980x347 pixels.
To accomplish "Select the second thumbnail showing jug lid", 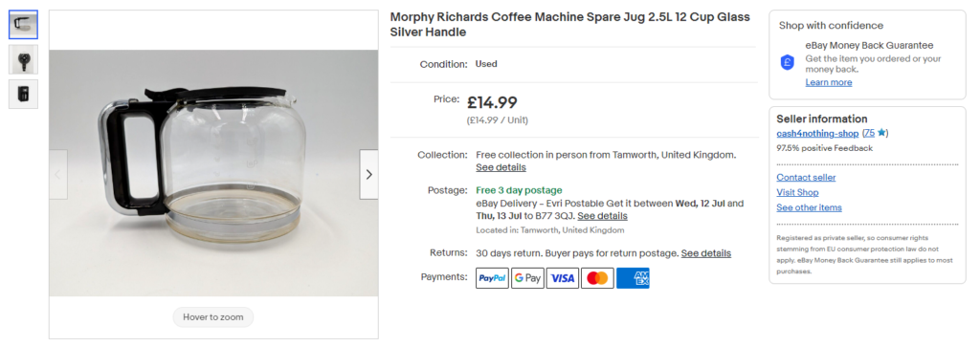I will [x=23, y=59].
